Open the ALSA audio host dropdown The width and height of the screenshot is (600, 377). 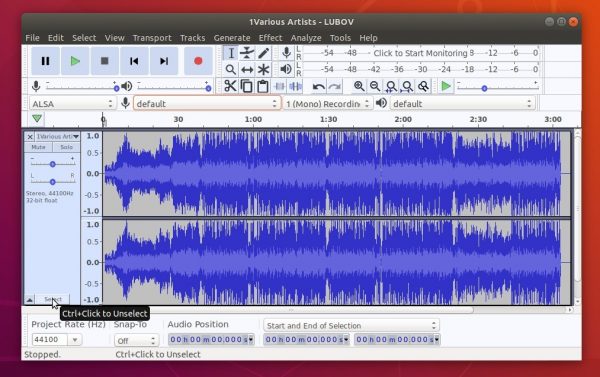(x=72, y=104)
